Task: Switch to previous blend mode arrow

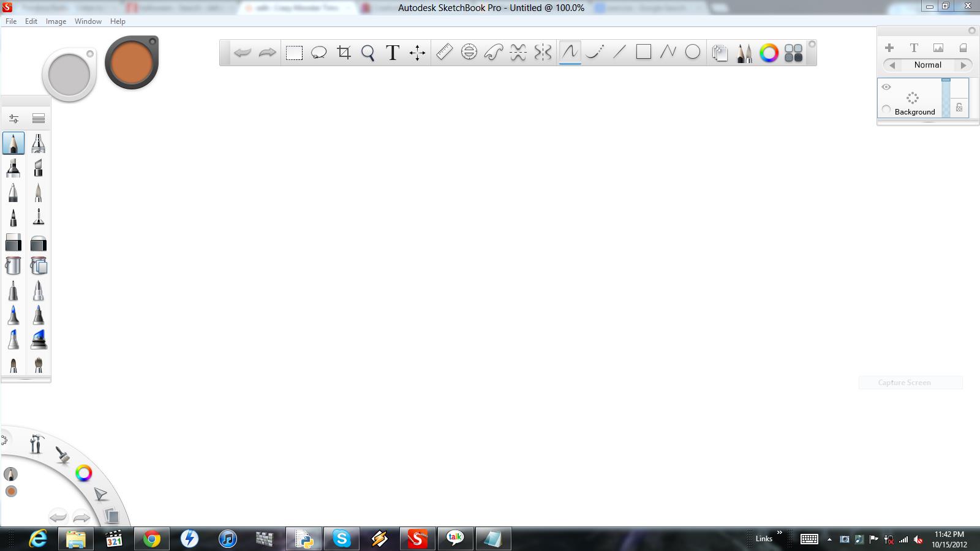Action: click(892, 65)
